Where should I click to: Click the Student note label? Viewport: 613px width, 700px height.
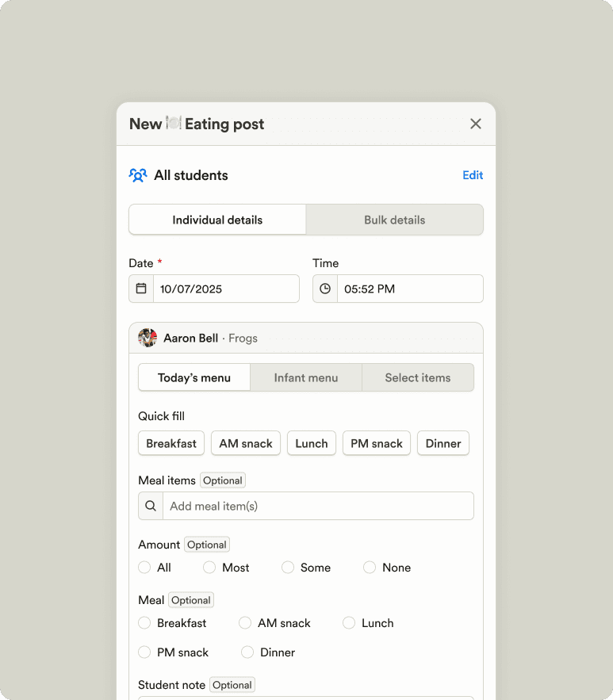[171, 685]
